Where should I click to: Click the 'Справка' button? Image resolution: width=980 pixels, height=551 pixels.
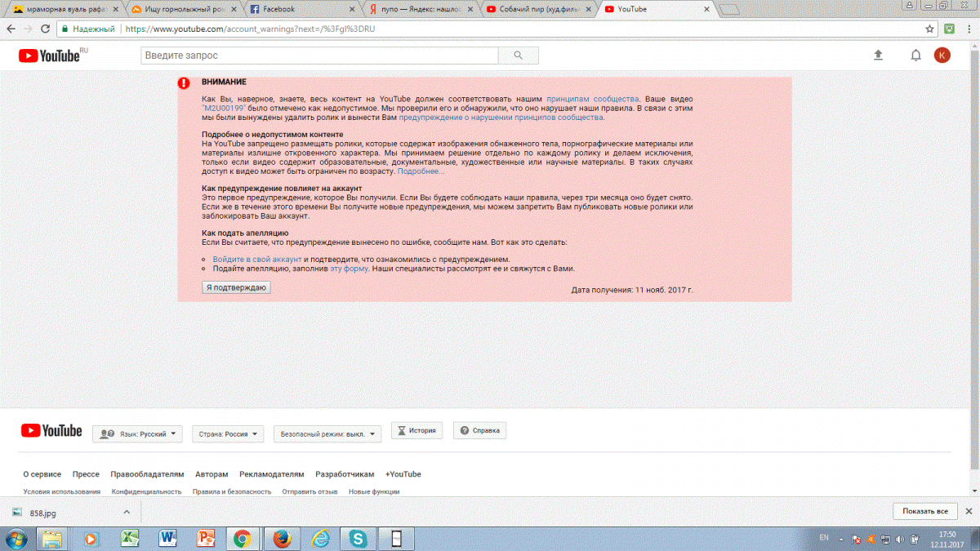pyautogui.click(x=480, y=431)
